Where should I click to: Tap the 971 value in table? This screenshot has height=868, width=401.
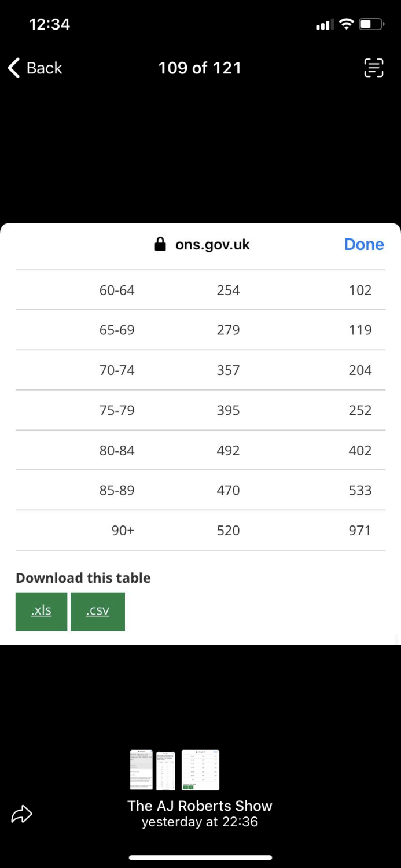359,530
